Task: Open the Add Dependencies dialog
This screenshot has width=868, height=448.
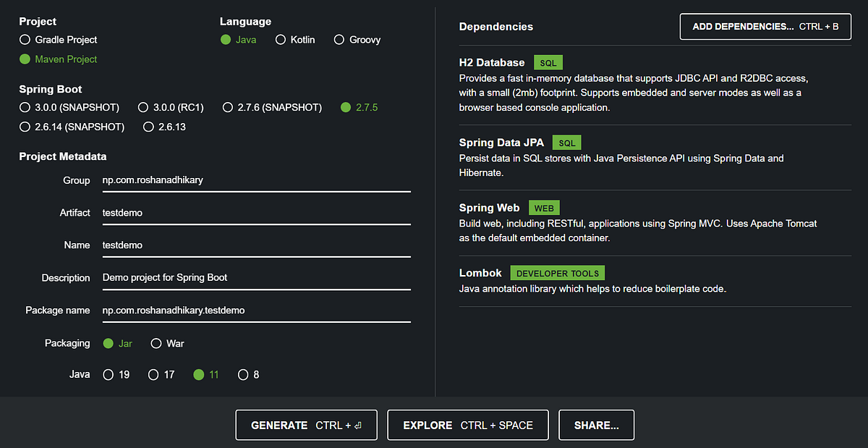Action: pos(765,27)
